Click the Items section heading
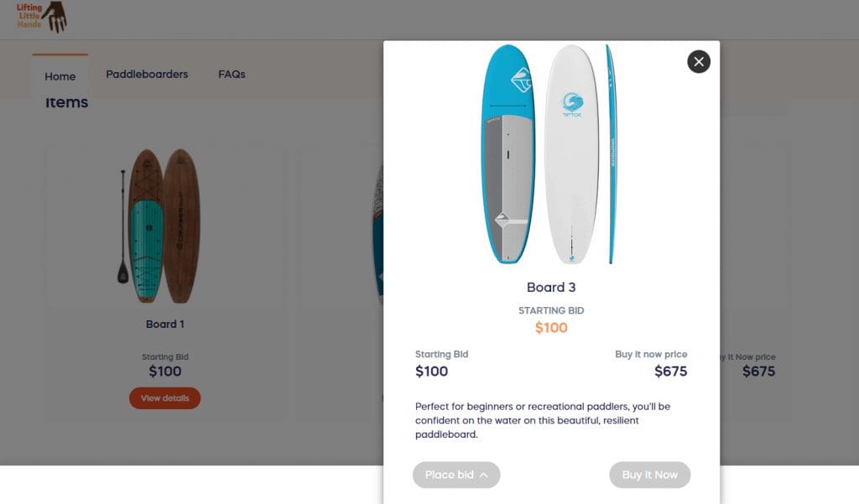This screenshot has height=504, width=859. pyautogui.click(x=66, y=103)
